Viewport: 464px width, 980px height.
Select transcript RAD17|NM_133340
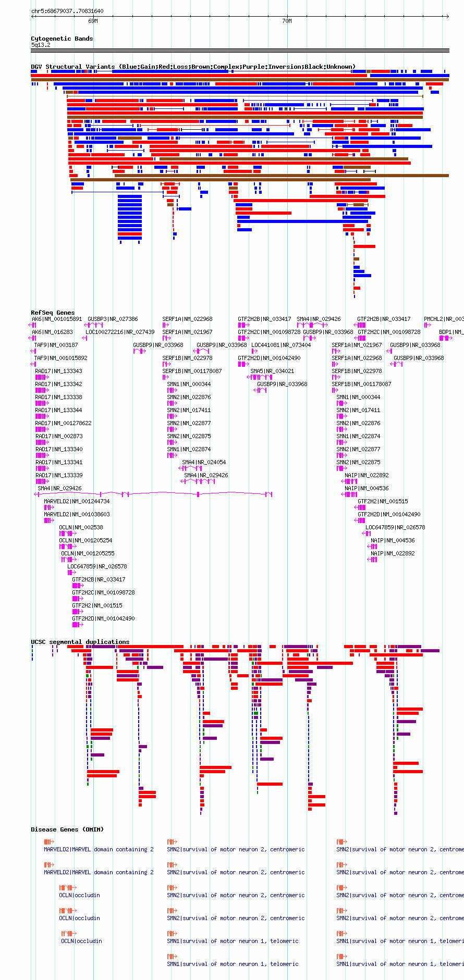click(x=59, y=449)
